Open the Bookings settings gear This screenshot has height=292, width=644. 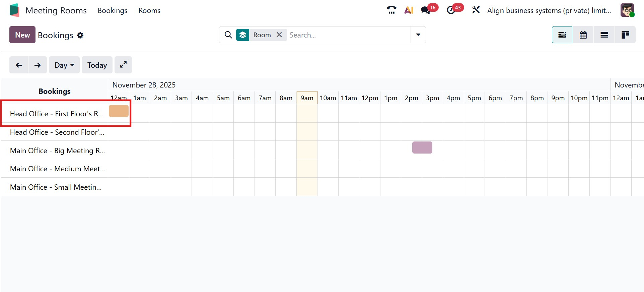point(80,35)
